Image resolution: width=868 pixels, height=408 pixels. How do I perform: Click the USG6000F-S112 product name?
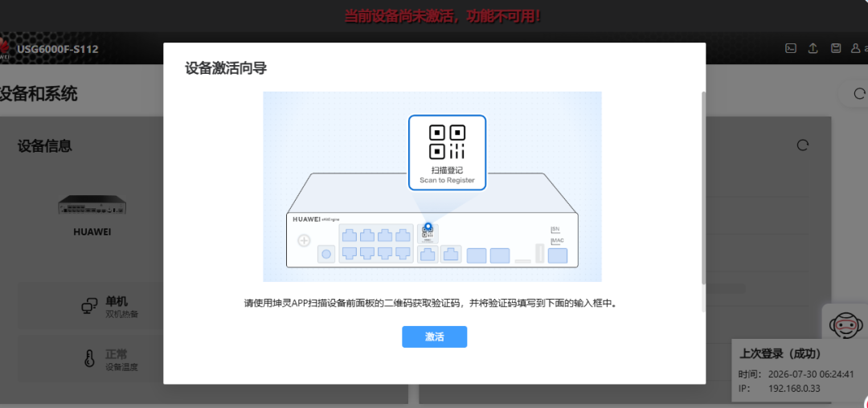58,49
